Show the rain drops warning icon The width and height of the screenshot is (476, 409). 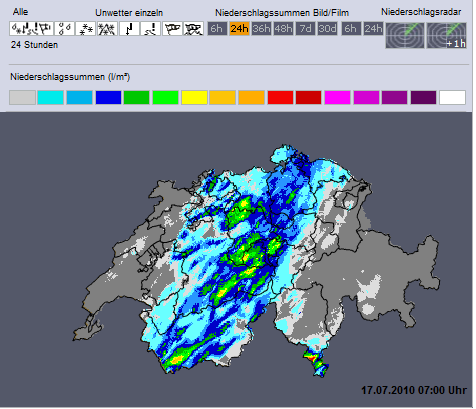(x=64, y=29)
